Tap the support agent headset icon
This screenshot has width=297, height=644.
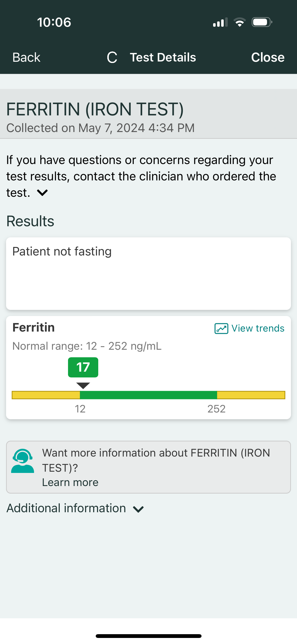point(22,461)
